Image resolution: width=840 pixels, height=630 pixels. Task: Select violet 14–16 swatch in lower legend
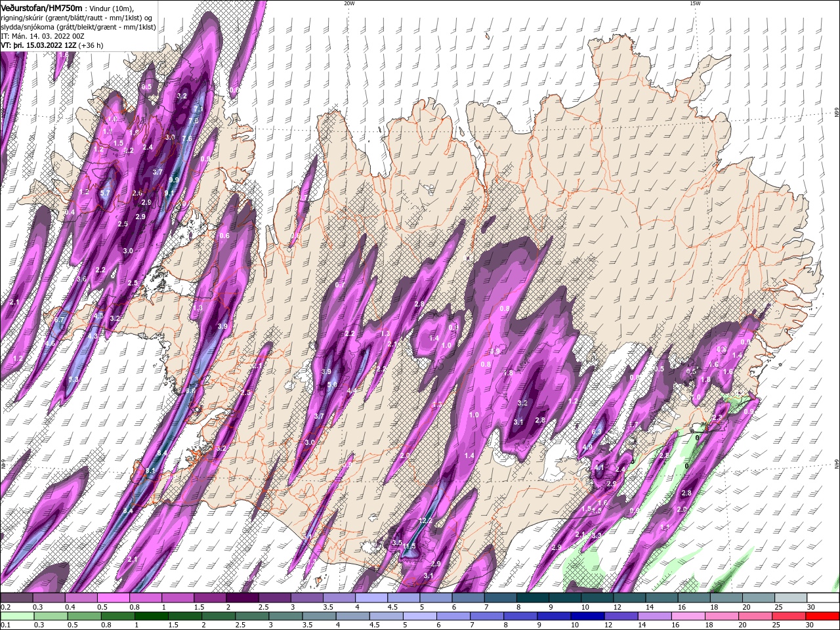[x=654, y=616]
